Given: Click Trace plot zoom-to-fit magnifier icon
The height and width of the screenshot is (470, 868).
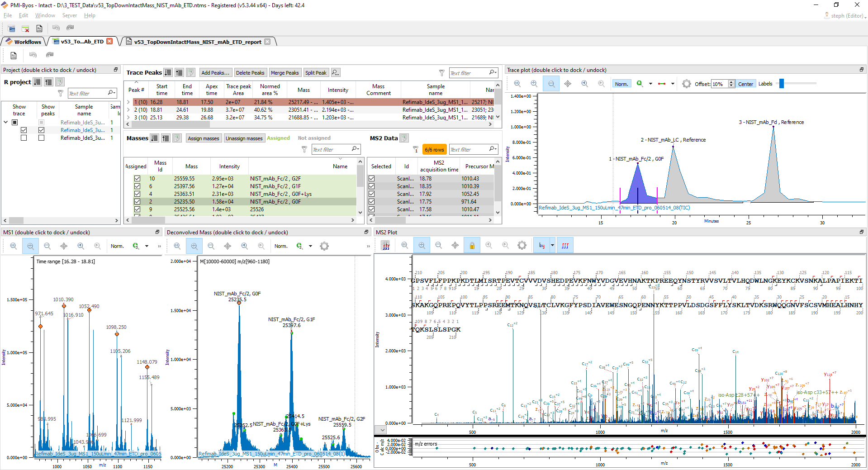Looking at the screenshot, I should pos(517,84).
